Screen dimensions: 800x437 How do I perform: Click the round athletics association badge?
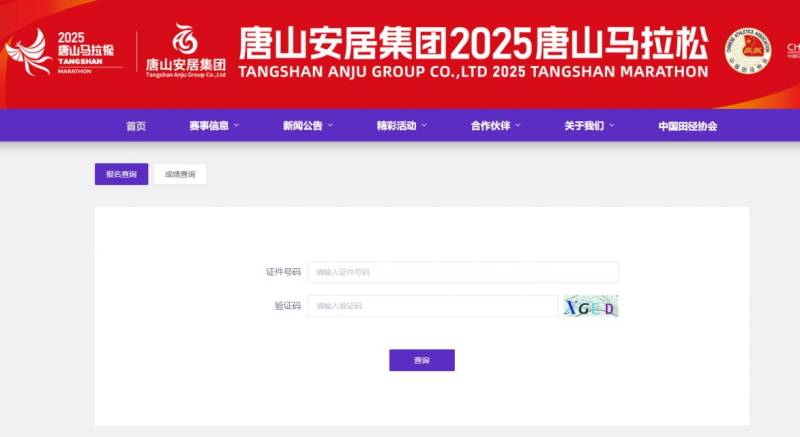748,51
